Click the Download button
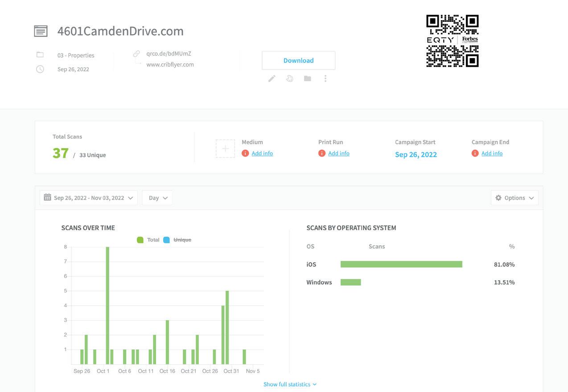Viewport: 568px width, 392px height. pos(298,60)
